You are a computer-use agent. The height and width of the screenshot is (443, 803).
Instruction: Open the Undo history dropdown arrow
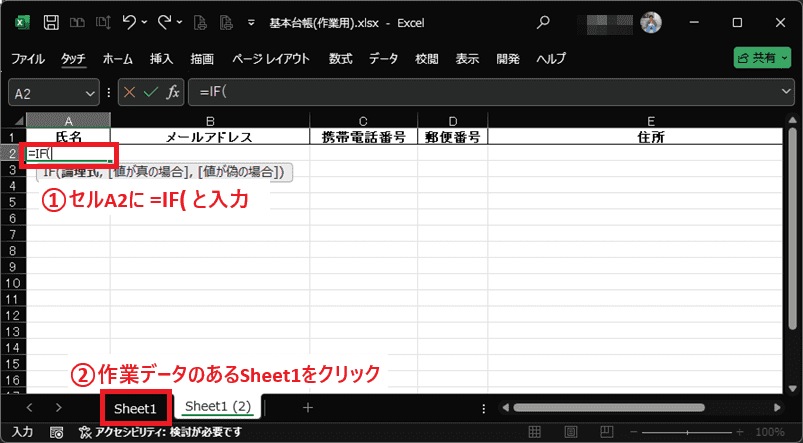146,21
